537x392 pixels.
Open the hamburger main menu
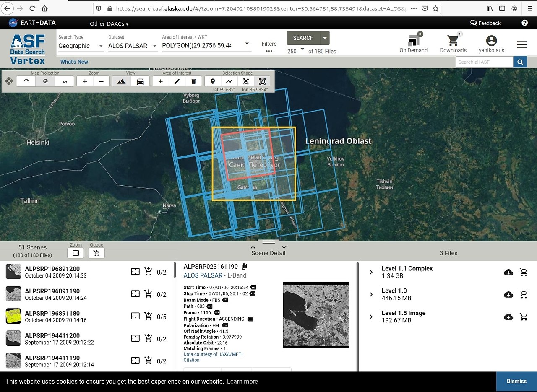click(x=522, y=44)
